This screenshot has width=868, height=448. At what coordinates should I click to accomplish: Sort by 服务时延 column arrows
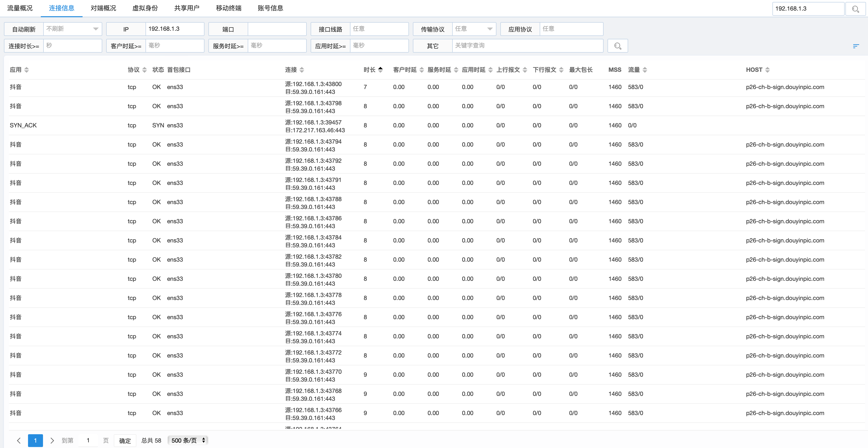[x=456, y=70]
